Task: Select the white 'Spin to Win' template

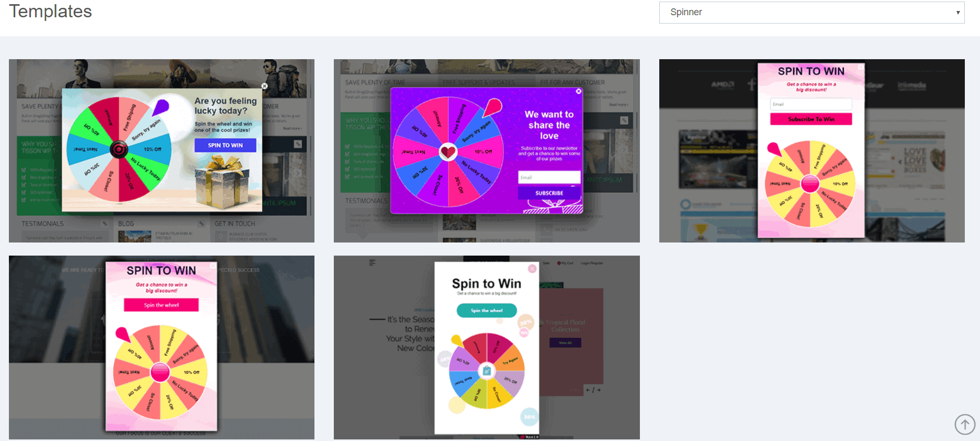Action: click(487, 347)
